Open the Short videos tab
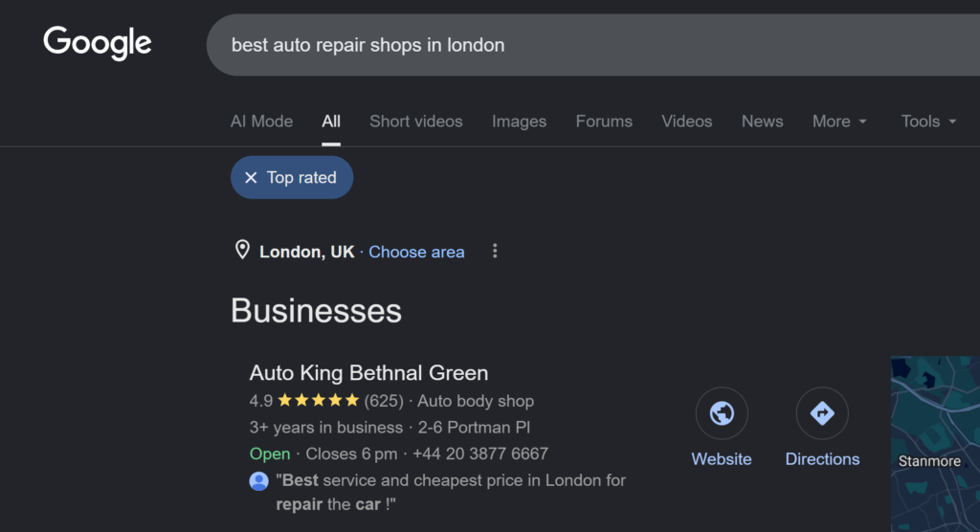 (x=415, y=122)
